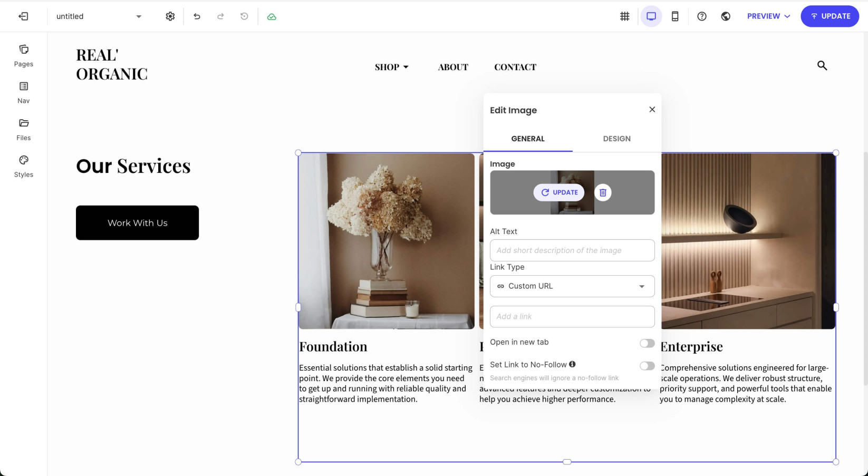Open the Link Type dropdown

pos(572,286)
